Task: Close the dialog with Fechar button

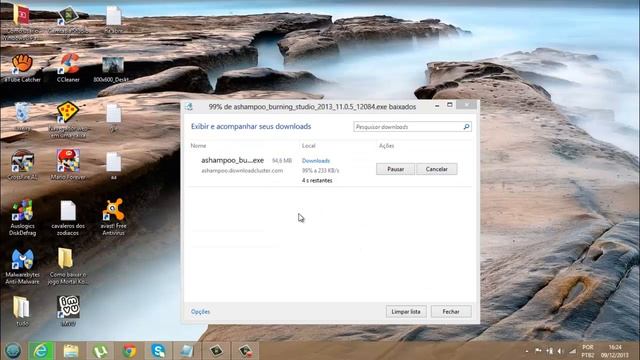Action: (451, 311)
